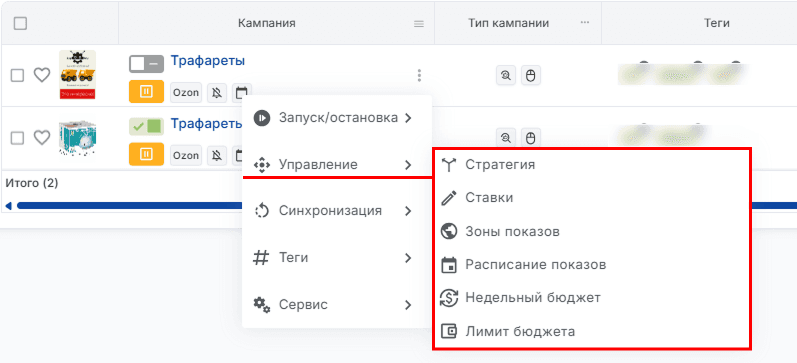Favorite the second campaign with the heart icon
797x363 pixels.
coord(42,137)
